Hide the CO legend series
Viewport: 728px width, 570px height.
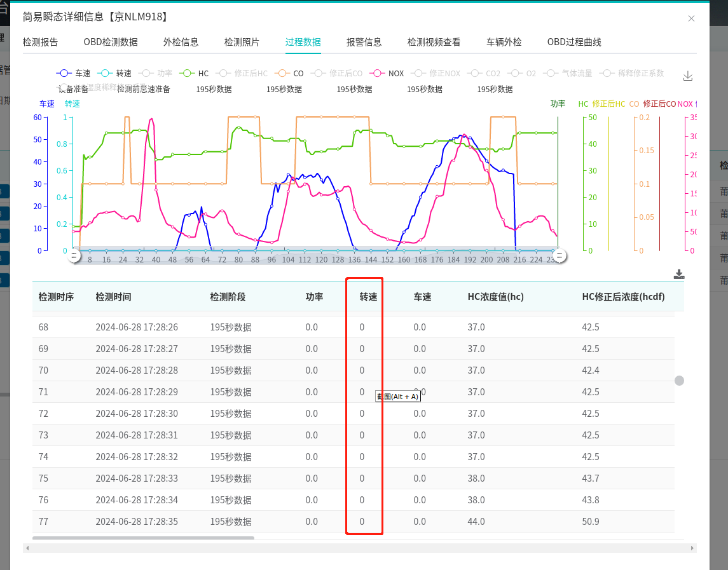point(290,74)
